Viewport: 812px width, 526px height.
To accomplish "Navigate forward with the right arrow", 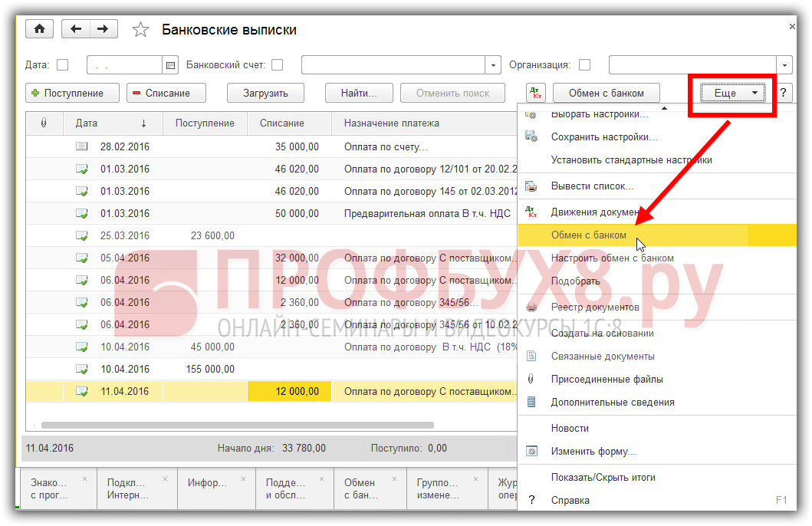I will (x=103, y=29).
